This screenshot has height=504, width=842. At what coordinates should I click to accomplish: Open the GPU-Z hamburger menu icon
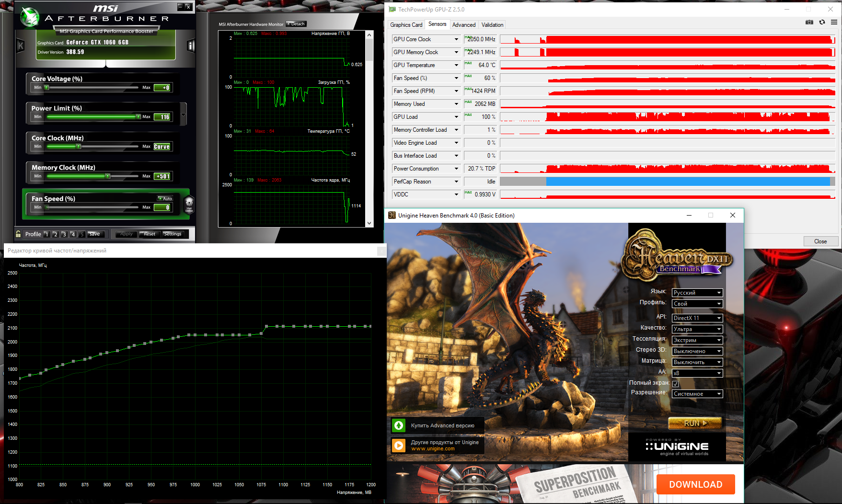(834, 22)
